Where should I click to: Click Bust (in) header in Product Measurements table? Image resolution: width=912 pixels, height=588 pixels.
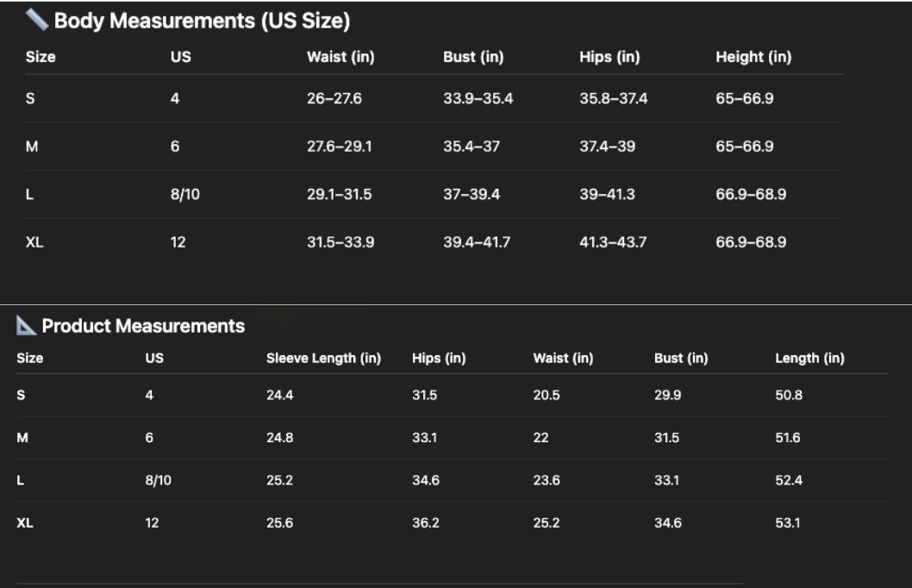(680, 358)
